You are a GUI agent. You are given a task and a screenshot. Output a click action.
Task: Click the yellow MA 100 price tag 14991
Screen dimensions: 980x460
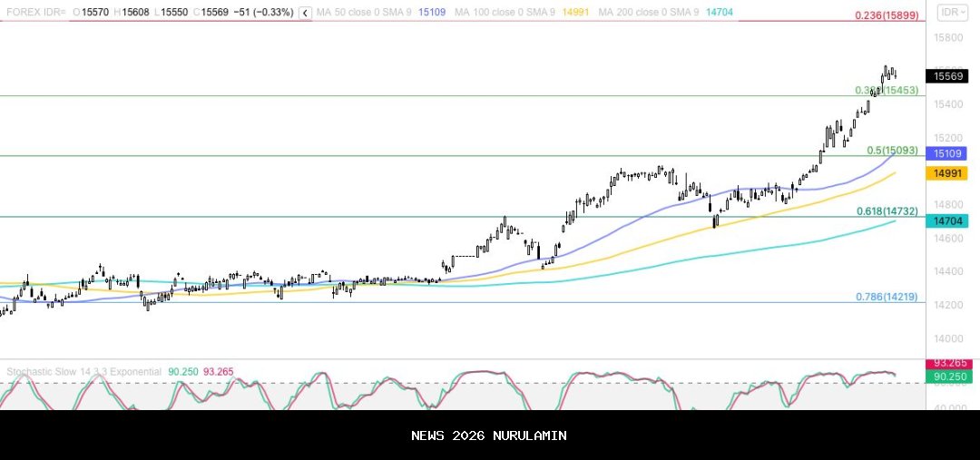[x=946, y=172]
